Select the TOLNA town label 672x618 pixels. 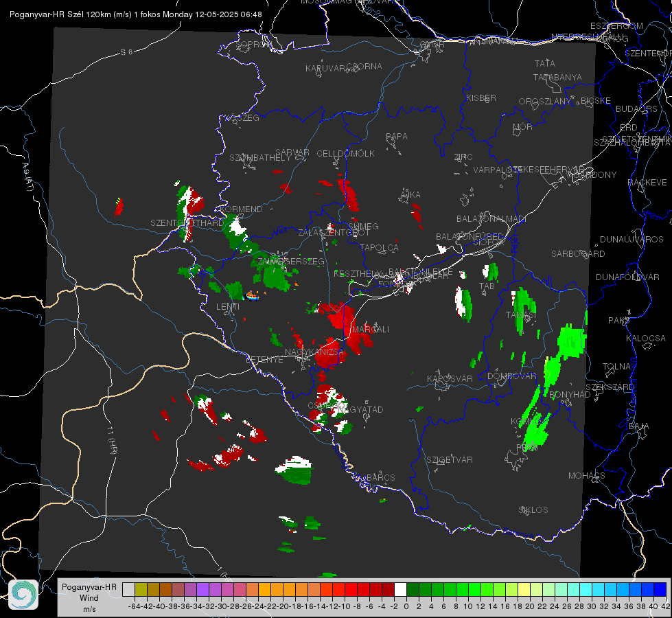tap(616, 367)
